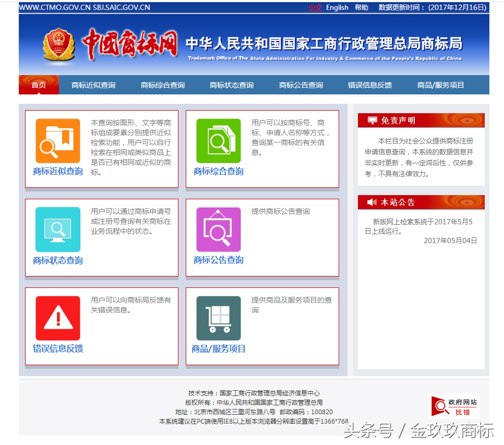
Task: Select the 首页 tab
Action: [x=39, y=85]
